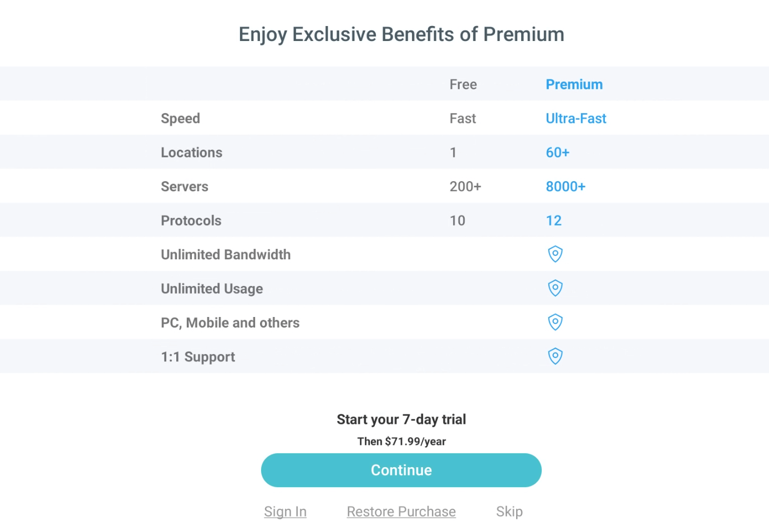Skip the premium trial offer
Screen dimensions: 769x532
click(509, 511)
